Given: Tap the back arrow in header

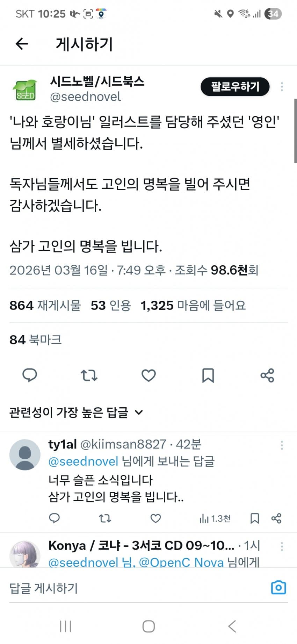Looking at the screenshot, I should coord(22,44).
